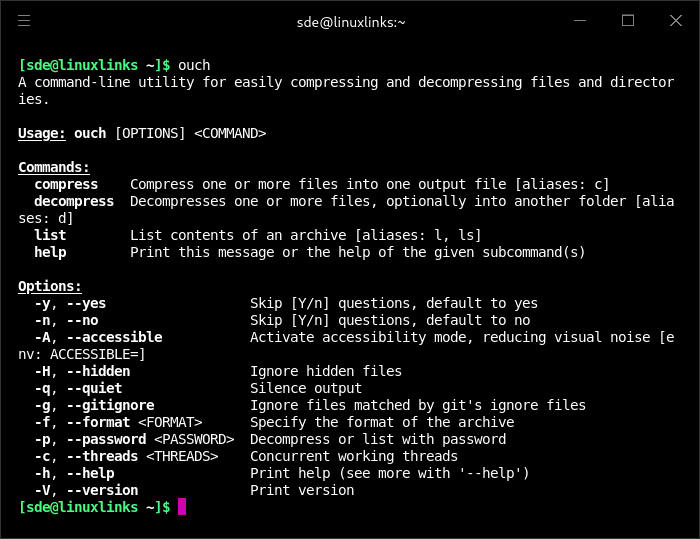Image resolution: width=700 pixels, height=539 pixels.
Task: Open the terminal hamburger menu
Action: (24, 21)
